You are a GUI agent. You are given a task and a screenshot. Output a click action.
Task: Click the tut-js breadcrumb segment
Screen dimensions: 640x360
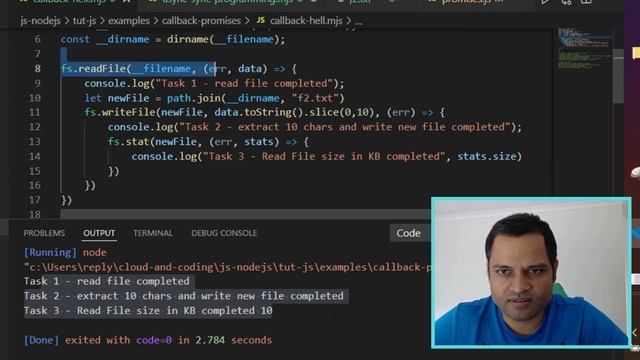(x=84, y=21)
